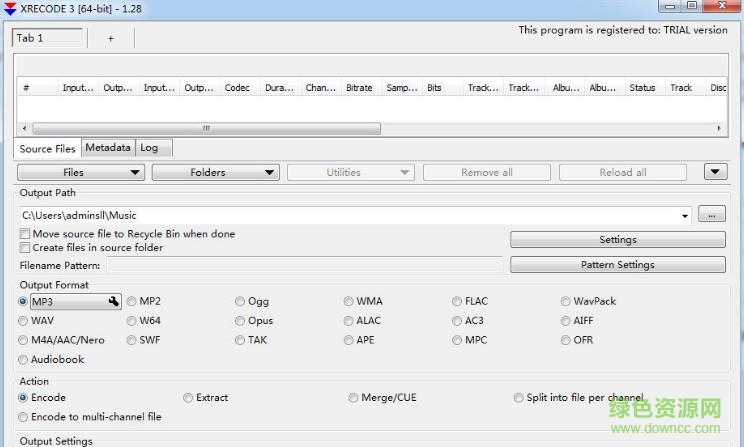Add a new tab with plus button

[111, 38]
